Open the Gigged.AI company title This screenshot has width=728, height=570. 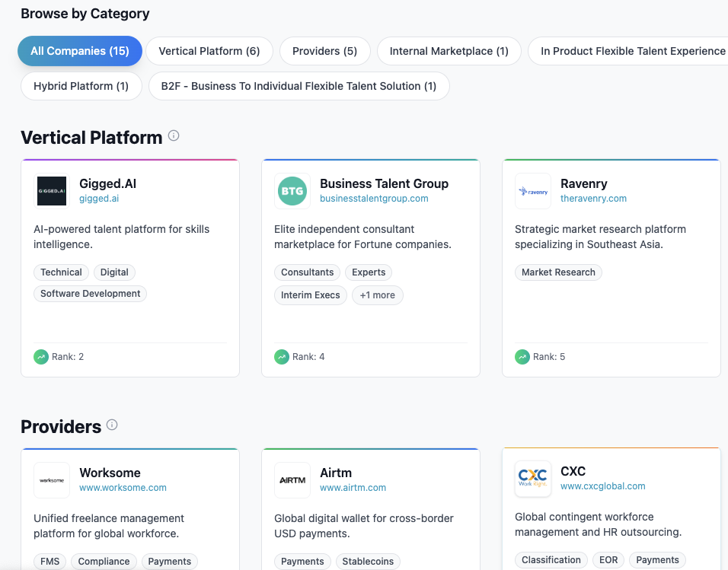tap(107, 184)
